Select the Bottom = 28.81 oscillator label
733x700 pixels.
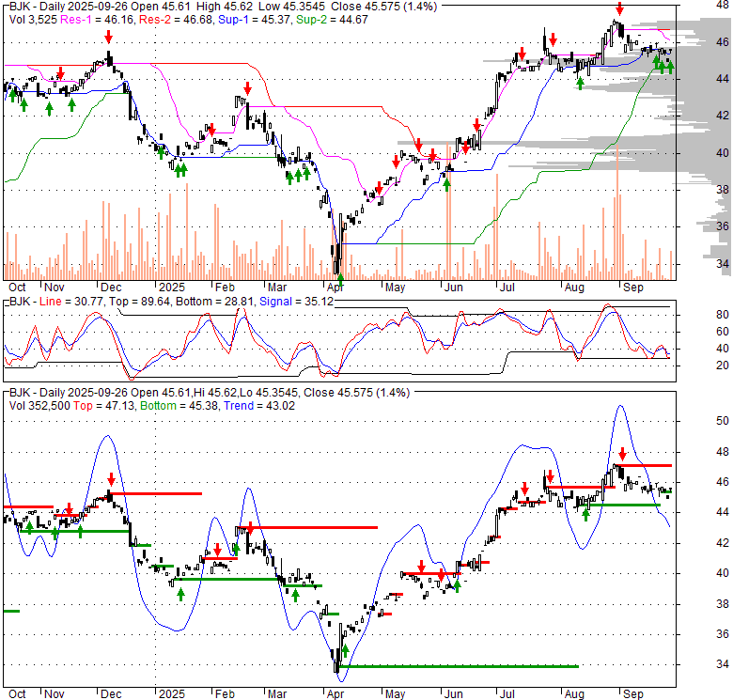coord(214,302)
